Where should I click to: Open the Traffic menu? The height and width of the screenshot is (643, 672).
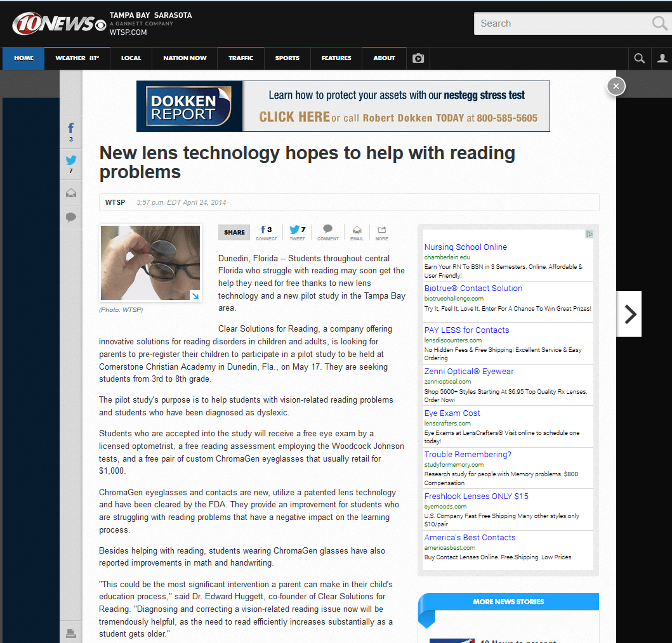coord(241,58)
